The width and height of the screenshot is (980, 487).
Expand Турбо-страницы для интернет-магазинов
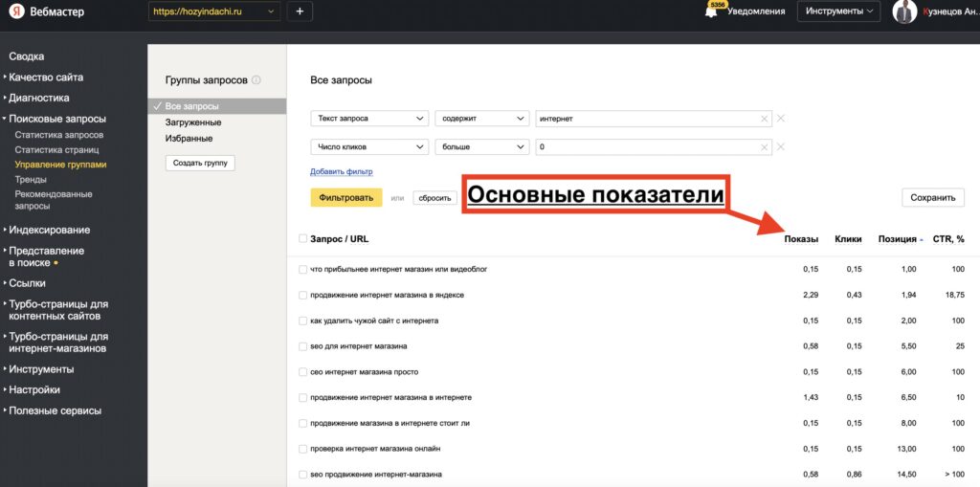tap(57, 343)
